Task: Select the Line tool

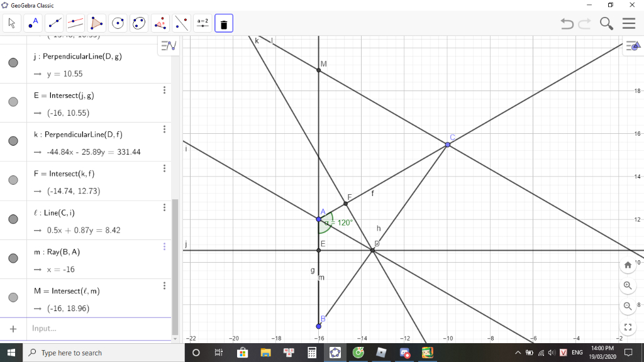Action: pos(54,23)
